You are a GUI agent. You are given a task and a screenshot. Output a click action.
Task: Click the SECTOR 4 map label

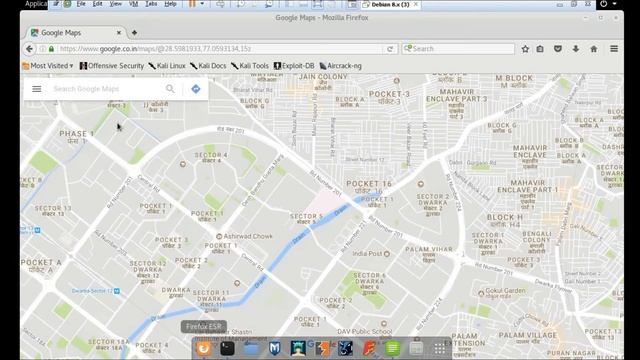(x=211, y=156)
